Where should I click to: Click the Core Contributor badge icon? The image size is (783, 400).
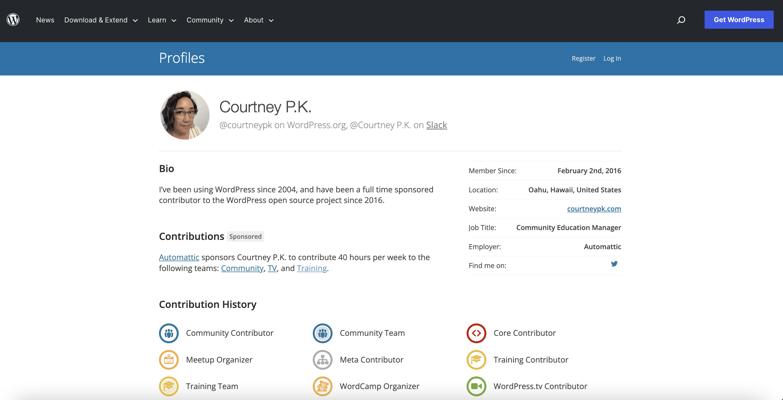pyautogui.click(x=476, y=333)
